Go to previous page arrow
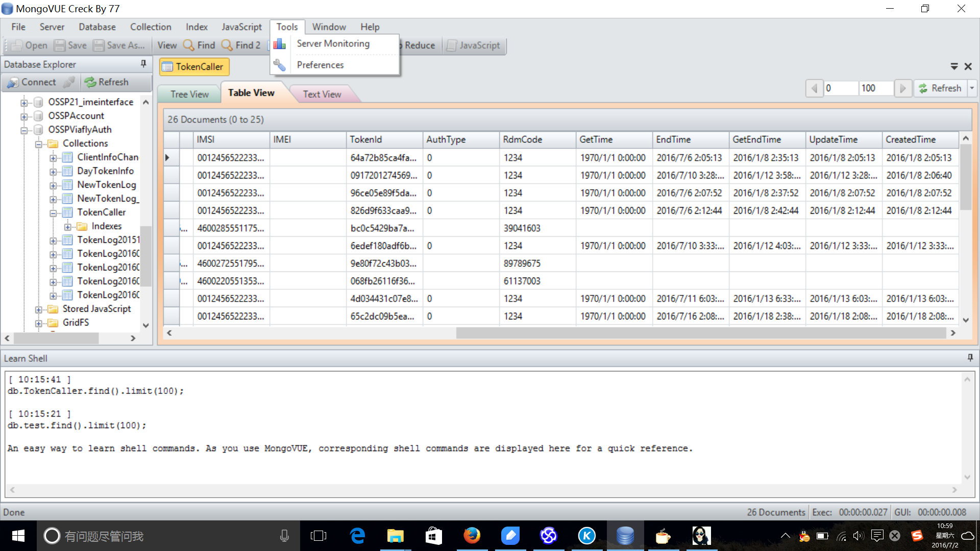Screen dimensions: 980x551 [814, 88]
